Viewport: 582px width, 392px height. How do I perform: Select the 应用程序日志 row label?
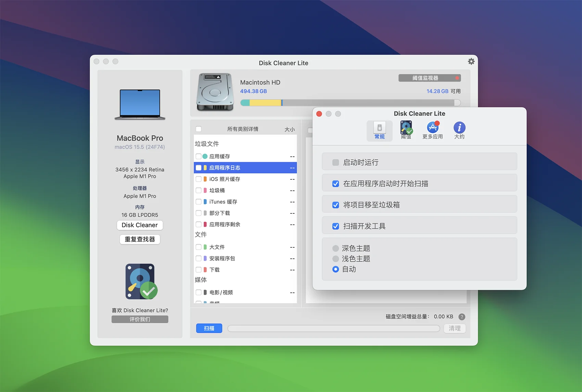[x=225, y=168]
